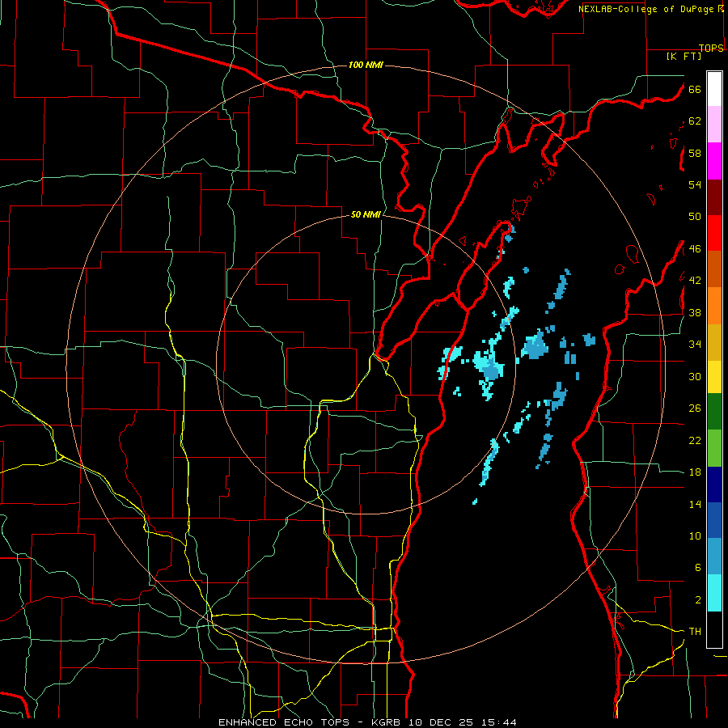Click the 'TOPS' legend title
Viewport: 728px width, 728px height.
[x=711, y=48]
